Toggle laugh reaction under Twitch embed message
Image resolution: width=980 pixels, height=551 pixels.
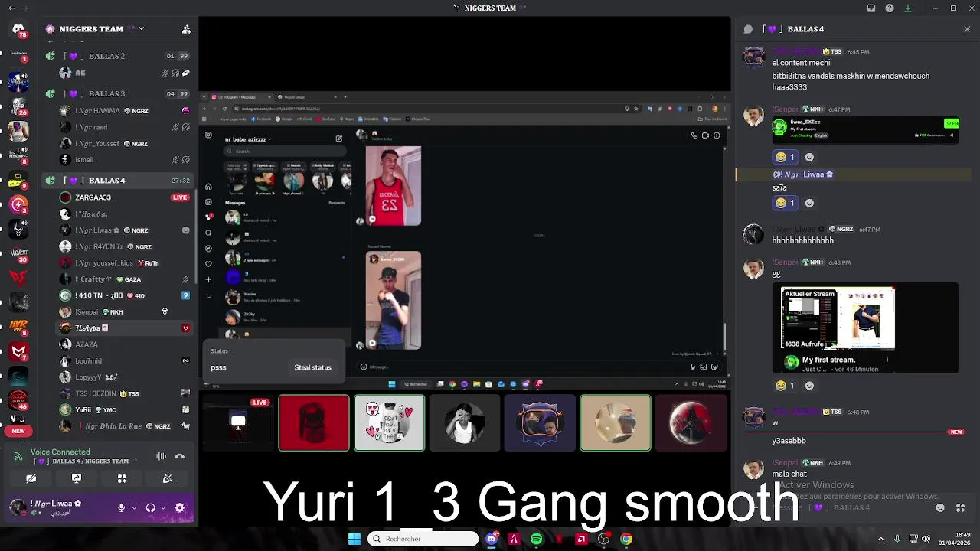(x=786, y=157)
